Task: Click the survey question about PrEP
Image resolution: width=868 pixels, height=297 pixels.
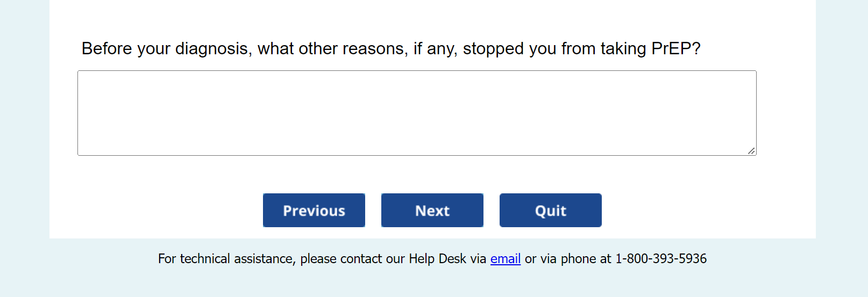Action: (391, 49)
